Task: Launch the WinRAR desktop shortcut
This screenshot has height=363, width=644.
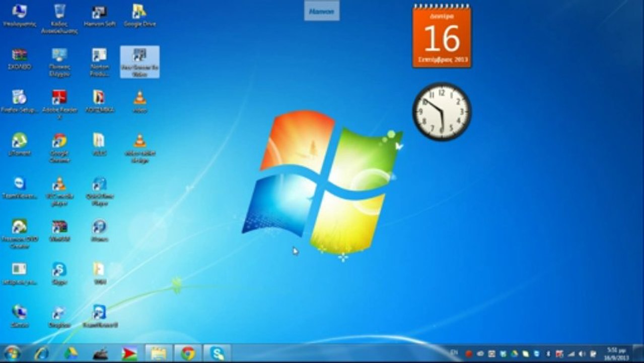Action: click(59, 231)
